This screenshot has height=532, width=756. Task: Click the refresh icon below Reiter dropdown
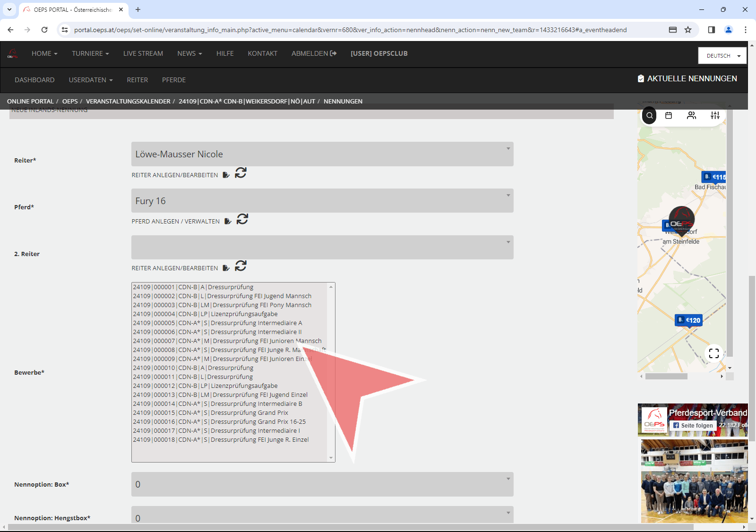point(241,173)
